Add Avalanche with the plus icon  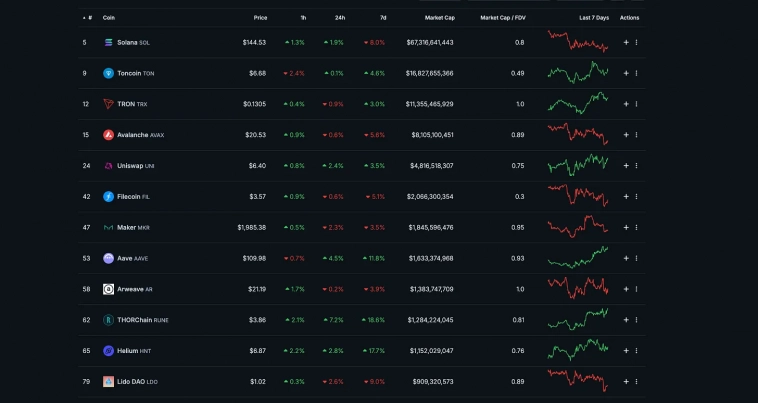click(626, 135)
